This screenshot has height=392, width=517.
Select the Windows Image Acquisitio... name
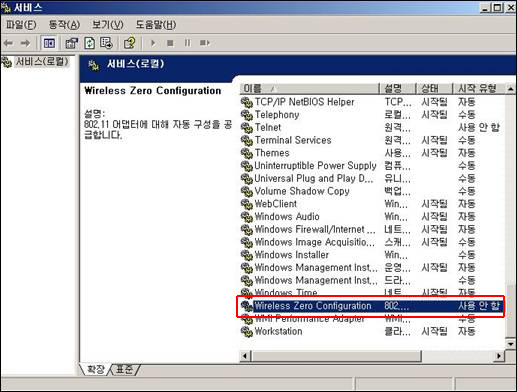point(314,242)
